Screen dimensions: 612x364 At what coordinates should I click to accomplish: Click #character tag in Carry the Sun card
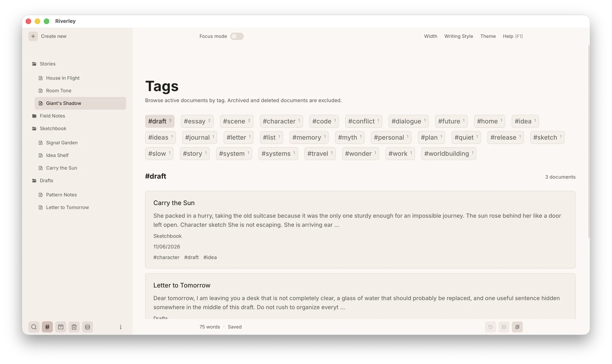click(x=166, y=258)
